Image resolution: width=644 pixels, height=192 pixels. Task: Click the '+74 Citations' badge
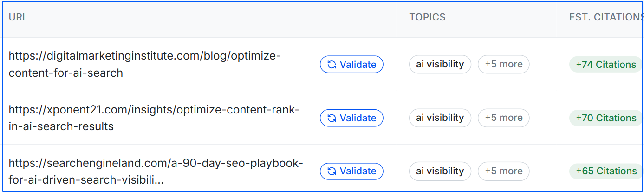(605, 65)
